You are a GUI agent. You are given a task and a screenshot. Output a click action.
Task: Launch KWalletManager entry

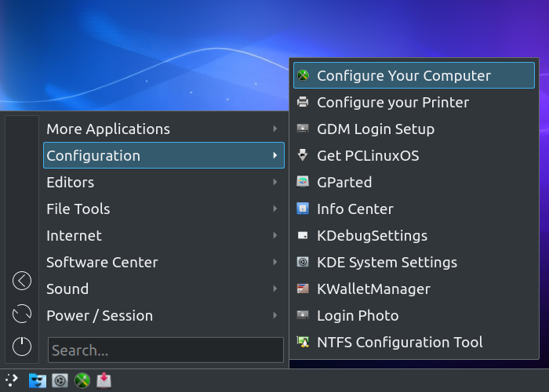pyautogui.click(x=414, y=289)
